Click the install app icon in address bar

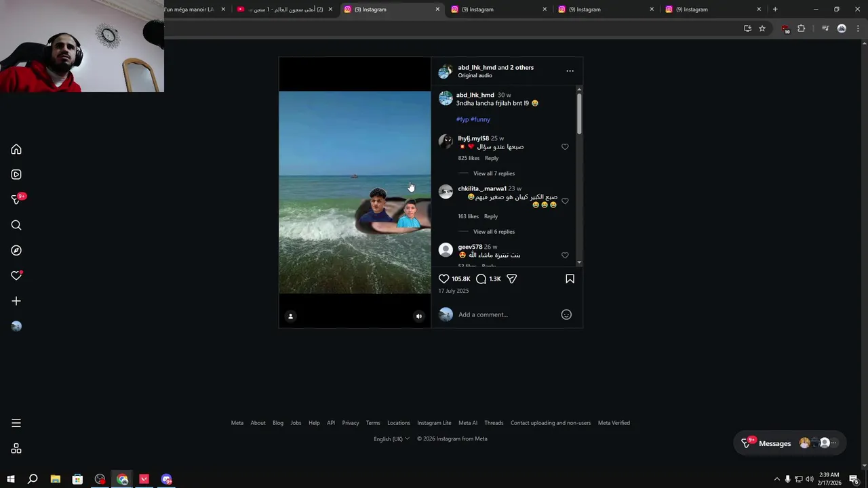pos(747,28)
